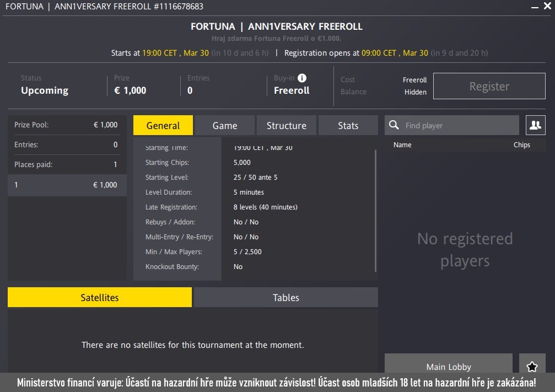Click the Entries 0 row in prize panel
555x392 pixels.
67,144
